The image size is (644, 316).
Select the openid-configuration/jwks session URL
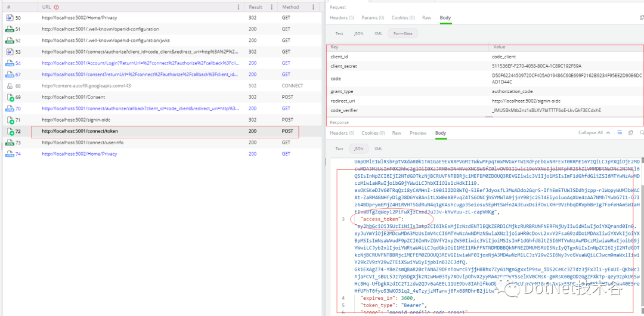click(x=106, y=41)
